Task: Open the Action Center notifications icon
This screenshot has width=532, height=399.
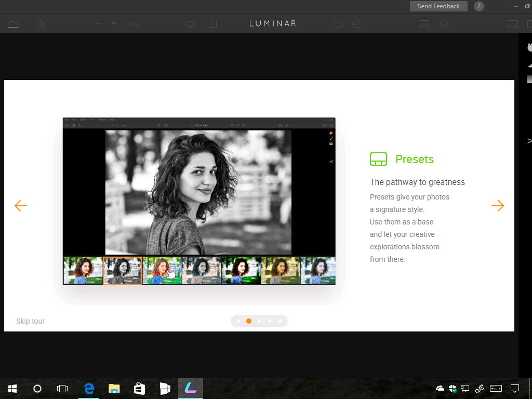Action: click(515, 389)
